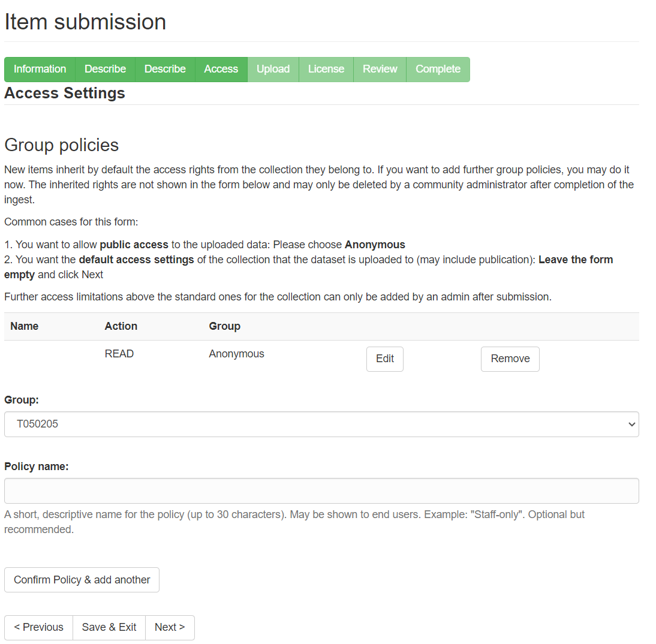Click the Group select chevron arrow
This screenshot has width=656, height=644.
pos(632,425)
